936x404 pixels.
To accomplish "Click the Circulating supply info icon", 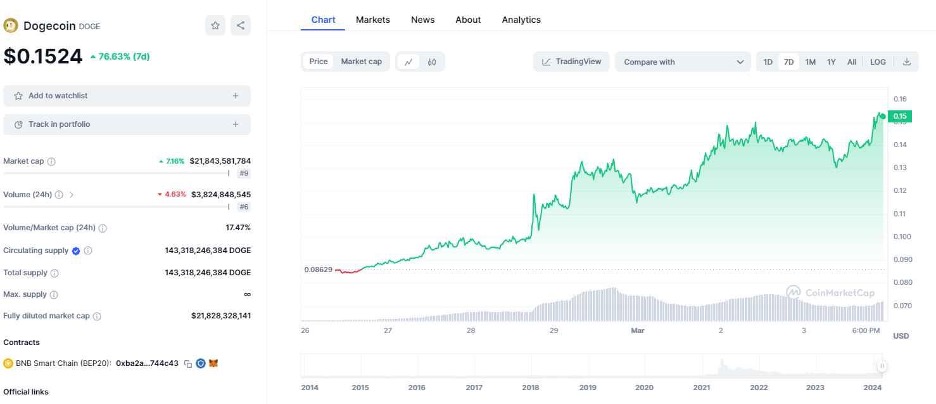I will tap(88, 251).
